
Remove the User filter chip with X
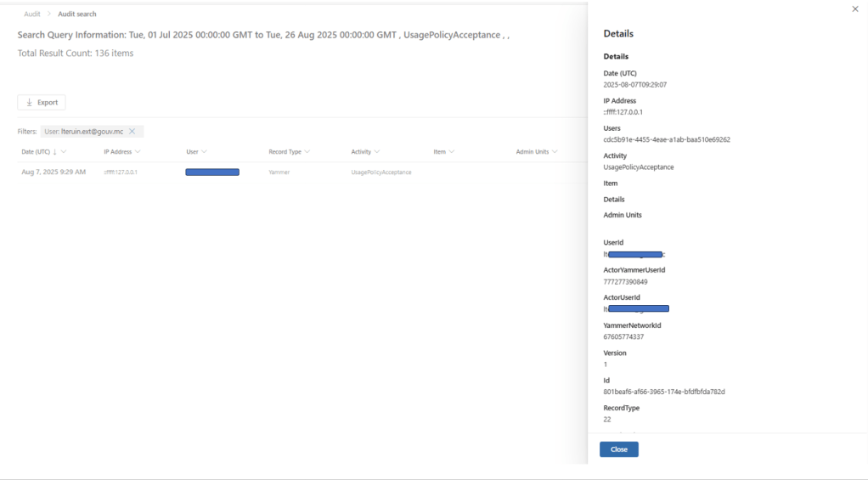tap(132, 132)
